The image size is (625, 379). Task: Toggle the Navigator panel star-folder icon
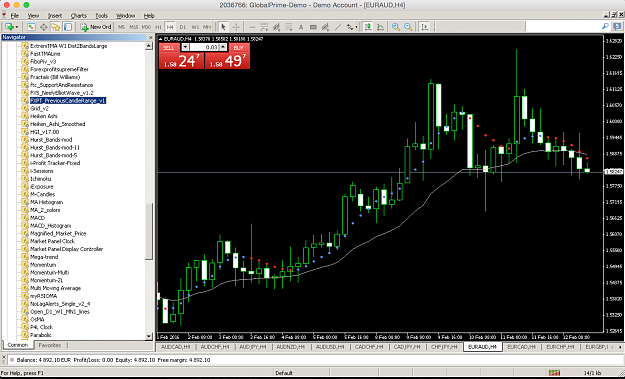coord(55,27)
